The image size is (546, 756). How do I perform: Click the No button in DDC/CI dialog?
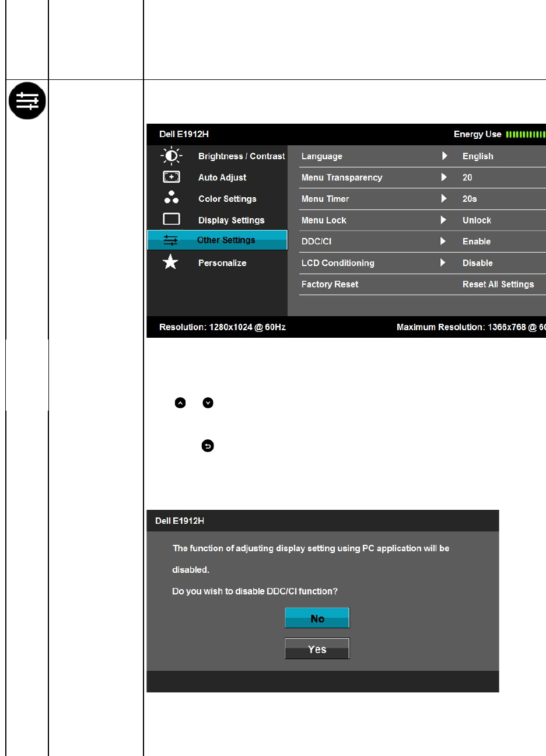(x=317, y=618)
